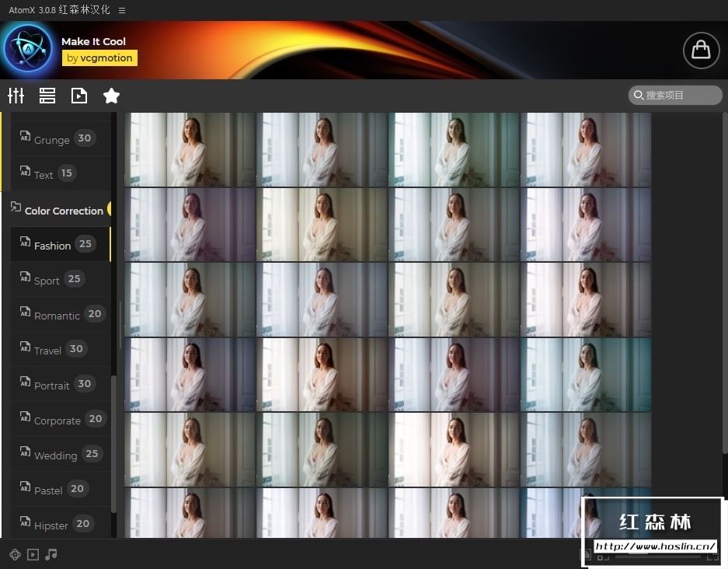The height and width of the screenshot is (569, 728).
Task: Open the Corporate category
Action: [61, 420]
